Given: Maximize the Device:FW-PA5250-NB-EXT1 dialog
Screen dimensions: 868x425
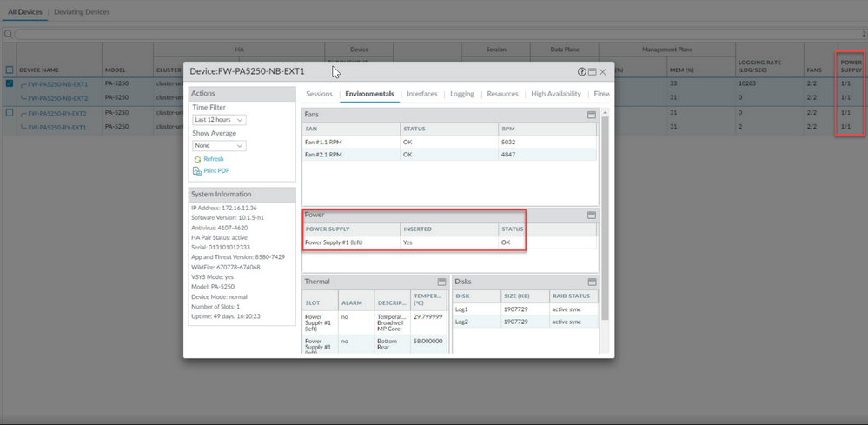Looking at the screenshot, I should 592,72.
